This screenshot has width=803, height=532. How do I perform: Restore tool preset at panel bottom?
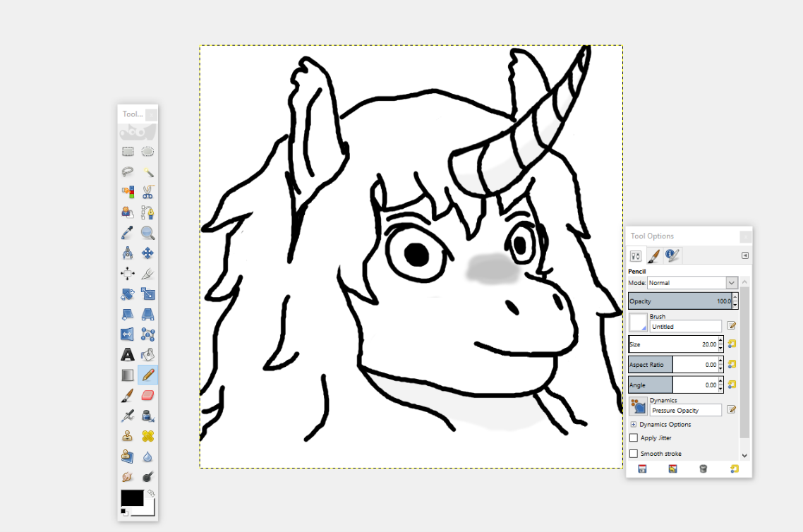point(673,469)
